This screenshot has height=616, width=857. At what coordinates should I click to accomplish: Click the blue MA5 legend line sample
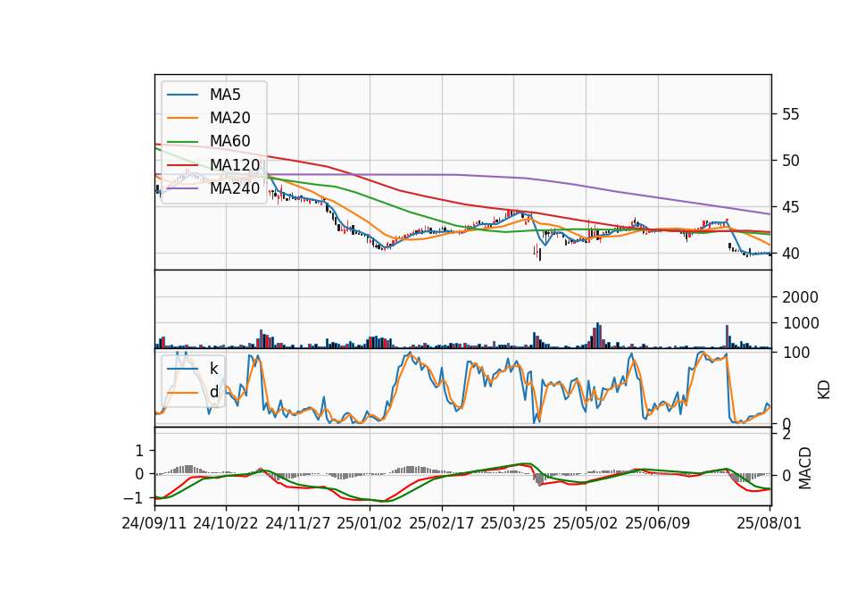(x=182, y=96)
